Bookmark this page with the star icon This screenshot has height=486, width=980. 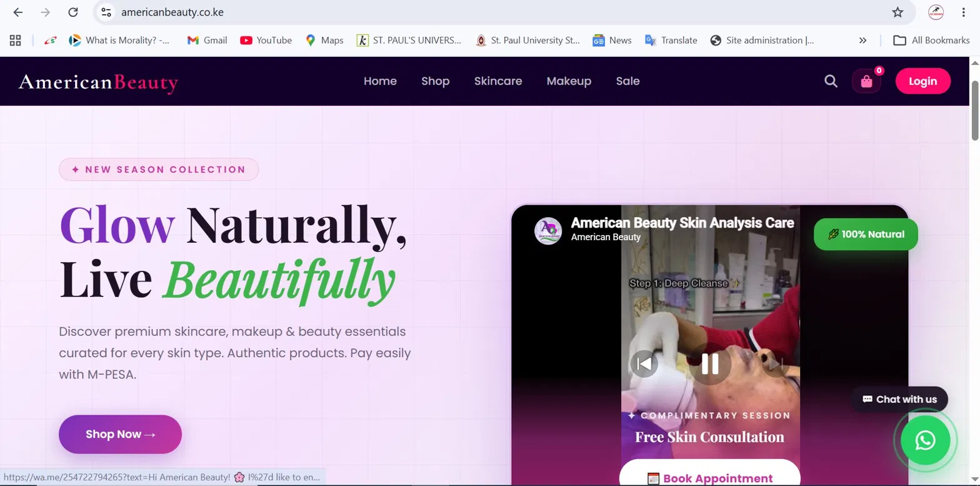click(x=897, y=12)
